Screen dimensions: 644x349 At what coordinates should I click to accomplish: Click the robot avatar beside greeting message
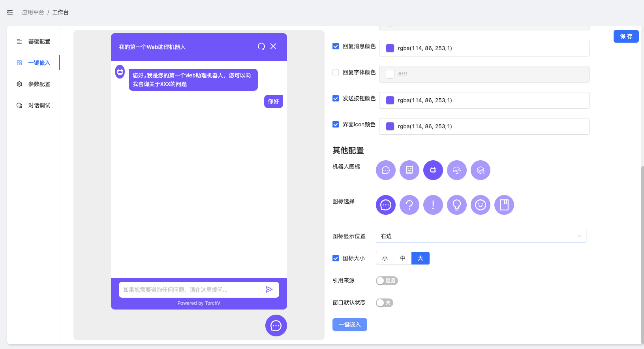pyautogui.click(x=120, y=72)
